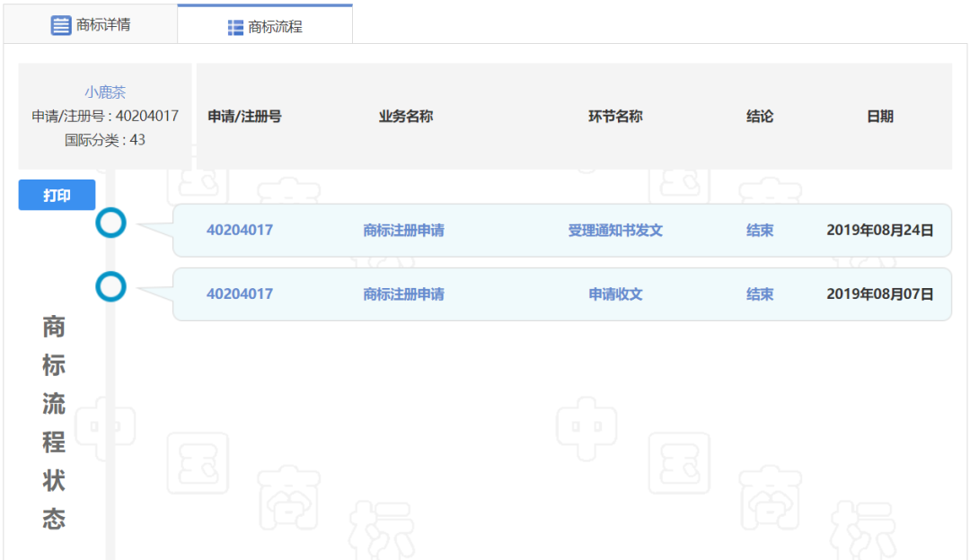Open the 小鹿茶 trademark name link
Viewport: 970px width, 560px height.
(105, 92)
